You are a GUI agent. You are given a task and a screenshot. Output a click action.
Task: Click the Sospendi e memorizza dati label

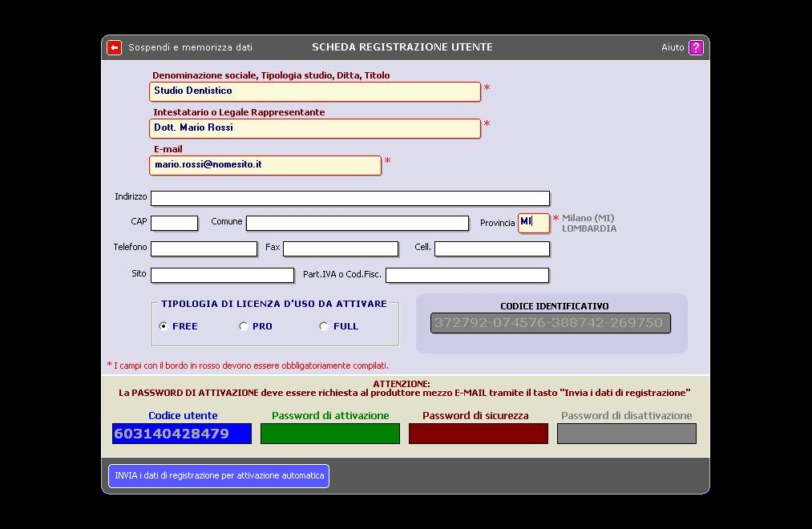coord(191,47)
